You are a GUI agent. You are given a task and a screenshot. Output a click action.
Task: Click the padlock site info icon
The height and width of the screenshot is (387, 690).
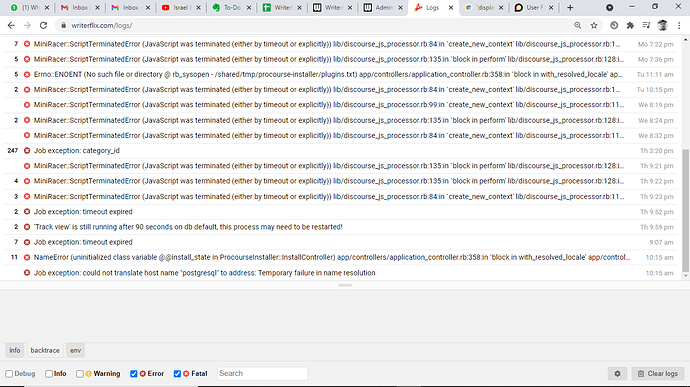(x=63, y=26)
